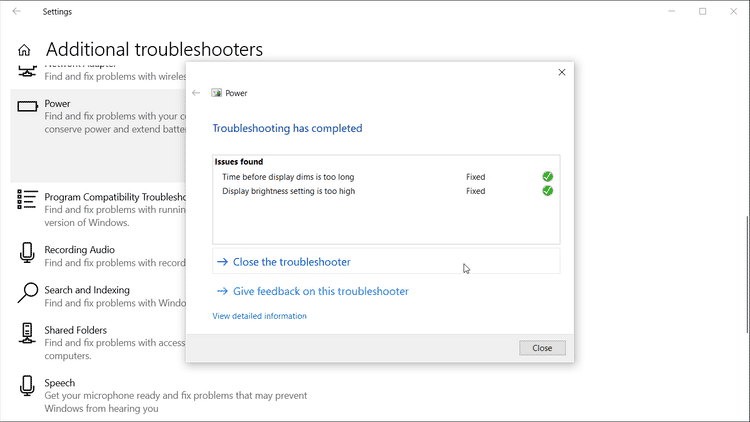Close the Power troubleshooter dialog with X
The image size is (750, 422).
(562, 72)
